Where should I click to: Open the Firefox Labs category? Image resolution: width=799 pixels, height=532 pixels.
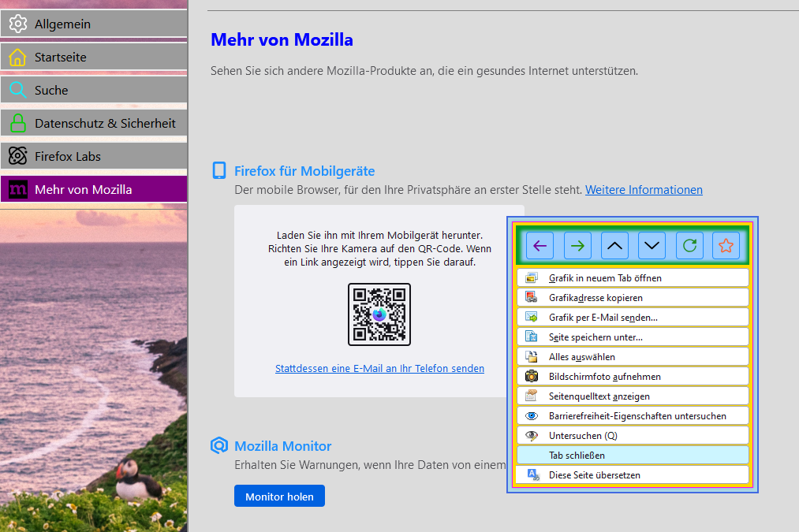(94, 156)
